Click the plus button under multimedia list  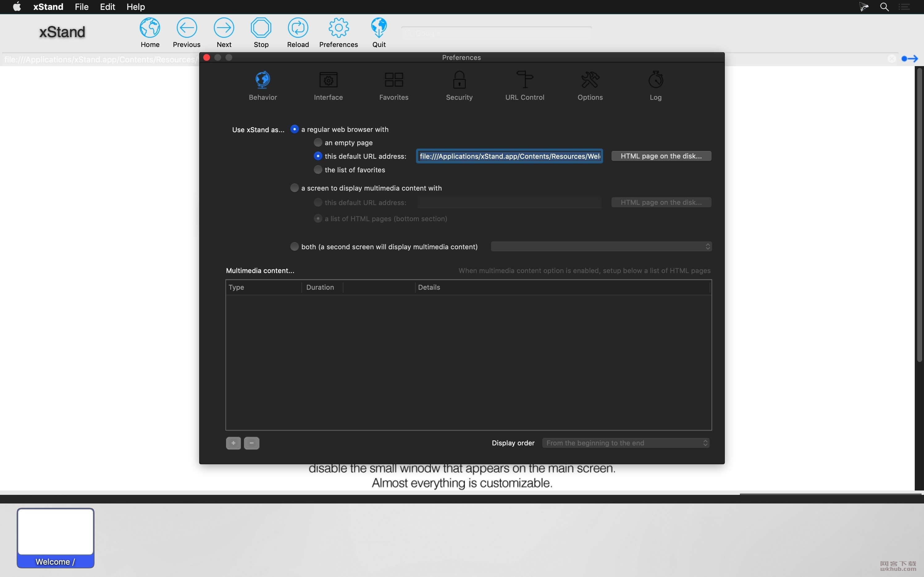click(233, 443)
